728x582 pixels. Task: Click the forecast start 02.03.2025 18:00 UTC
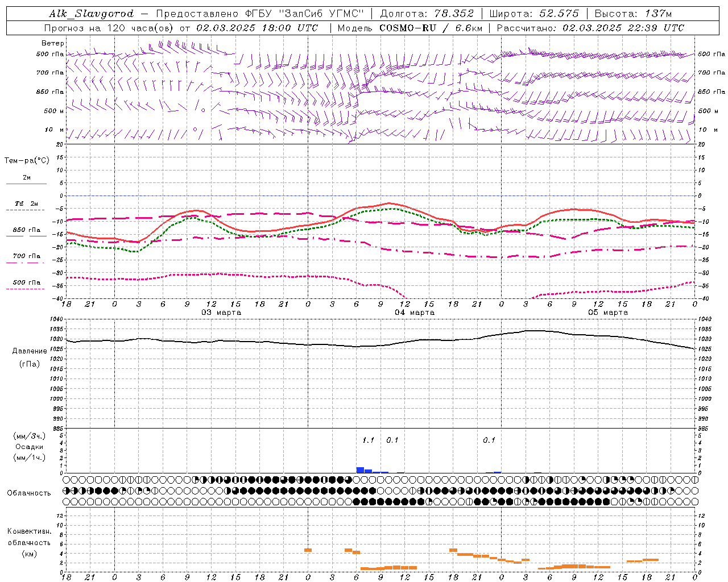pyautogui.click(x=257, y=27)
